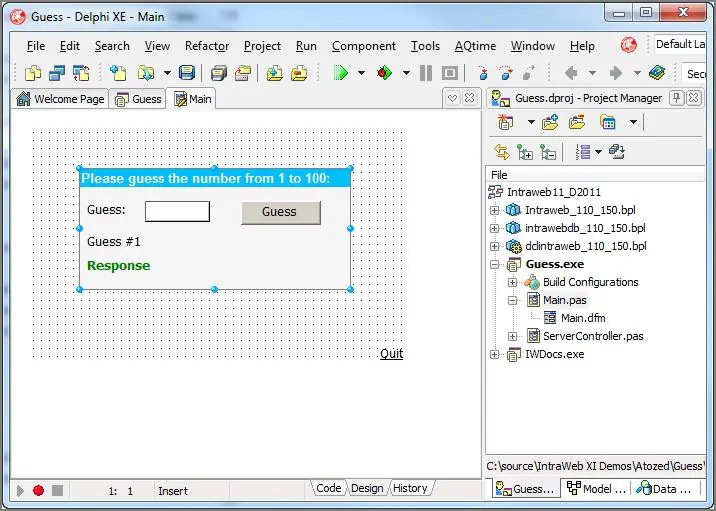This screenshot has width=716, height=511.
Task: Pin the Project Manager panel
Action: point(677,98)
